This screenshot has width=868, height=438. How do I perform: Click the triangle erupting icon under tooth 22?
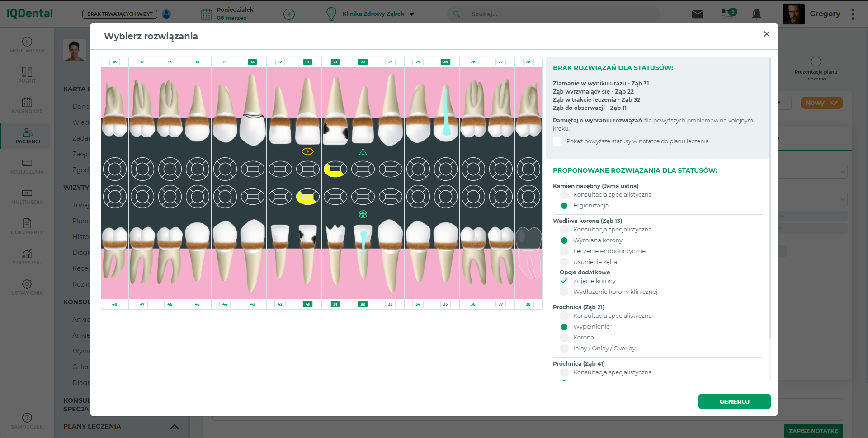363,152
